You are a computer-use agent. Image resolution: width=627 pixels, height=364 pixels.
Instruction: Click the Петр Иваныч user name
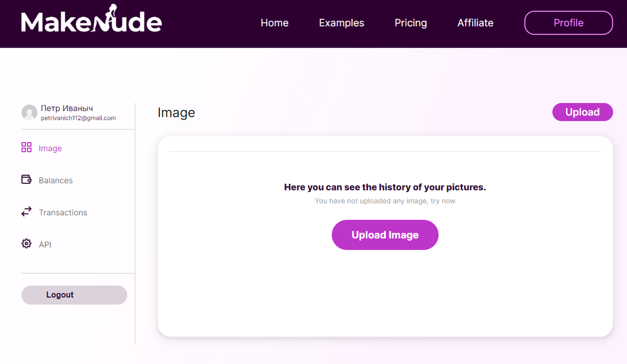point(67,108)
